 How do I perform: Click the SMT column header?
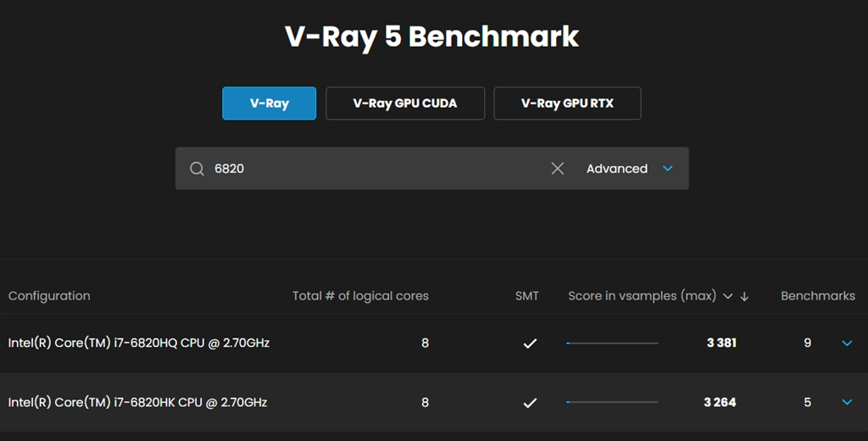[526, 296]
